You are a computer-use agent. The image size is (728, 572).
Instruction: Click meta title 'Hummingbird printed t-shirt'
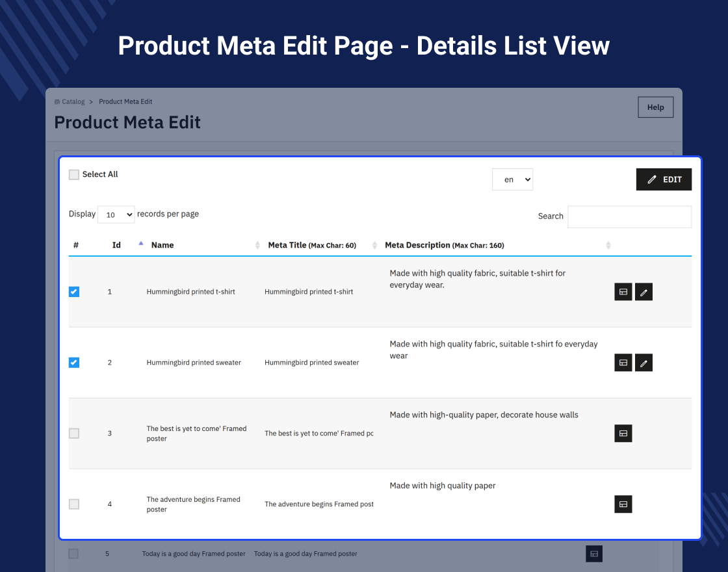tap(309, 292)
